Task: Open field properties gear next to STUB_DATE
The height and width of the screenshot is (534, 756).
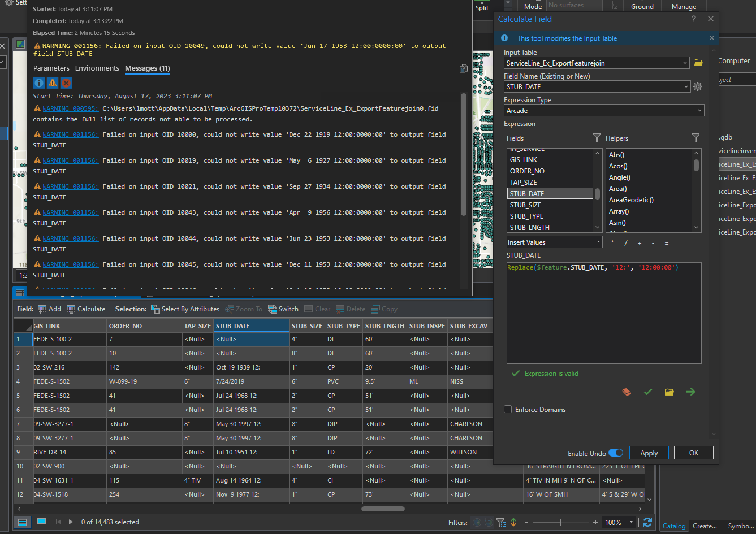Action: click(x=698, y=87)
